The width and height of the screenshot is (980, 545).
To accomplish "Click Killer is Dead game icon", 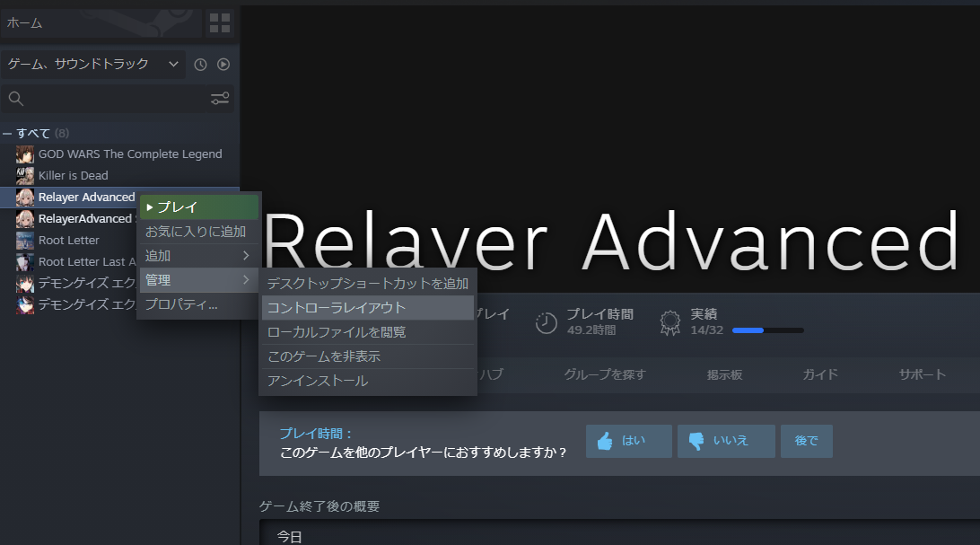I will [25, 176].
